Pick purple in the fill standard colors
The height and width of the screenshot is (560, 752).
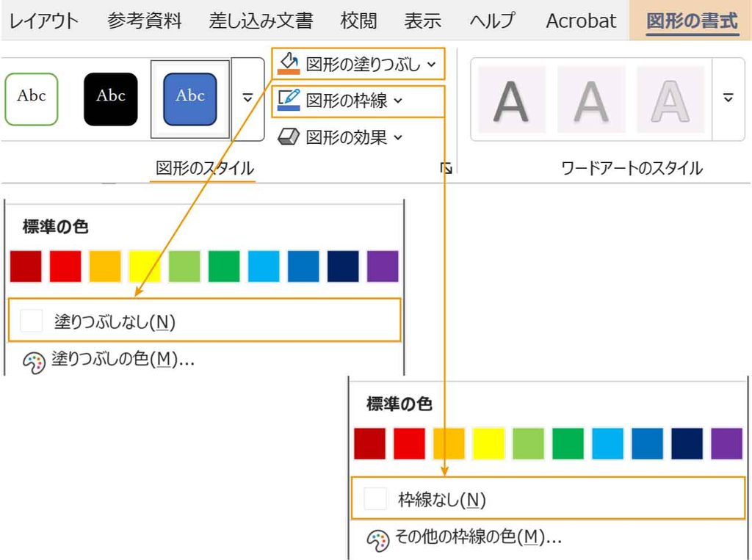click(383, 266)
